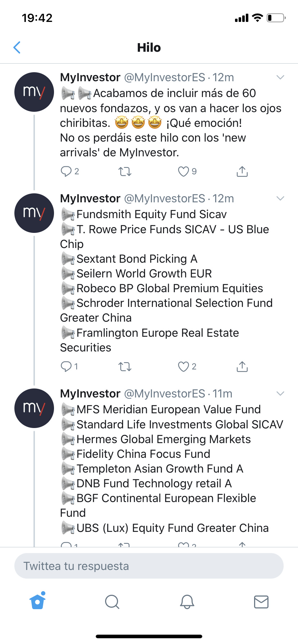Expand options chevron on Fundsmith tweet
298x644 pixels.
tap(280, 198)
